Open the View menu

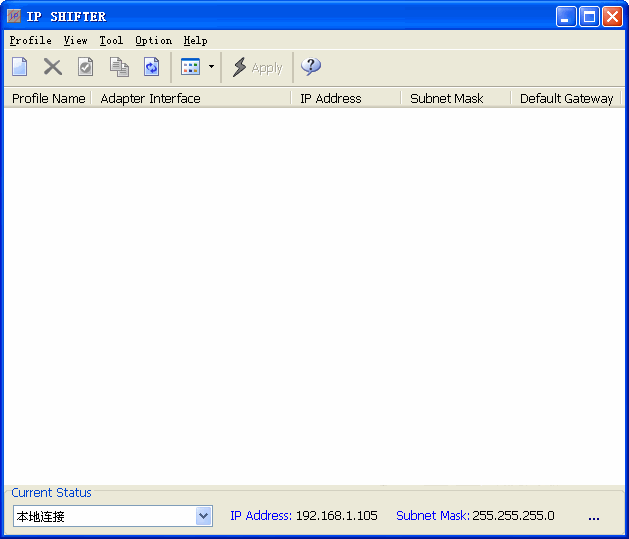(x=75, y=41)
